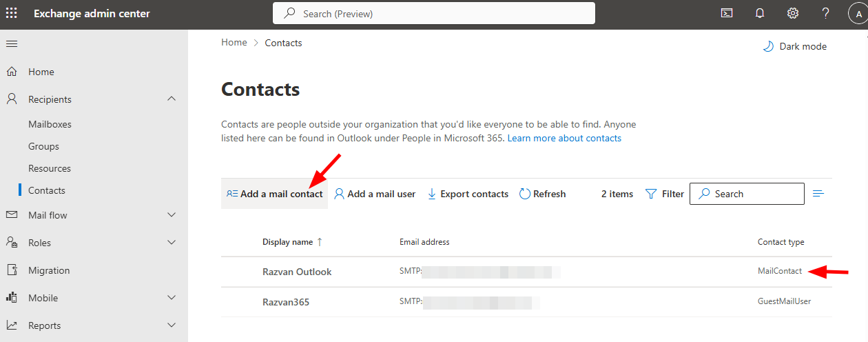
Task: Click the Roles icon in sidebar
Action: point(12,243)
